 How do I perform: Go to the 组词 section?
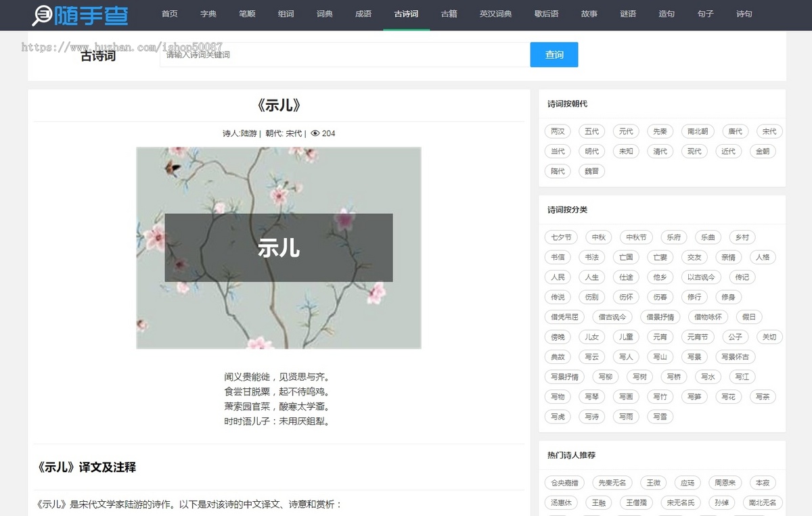pyautogui.click(x=286, y=14)
